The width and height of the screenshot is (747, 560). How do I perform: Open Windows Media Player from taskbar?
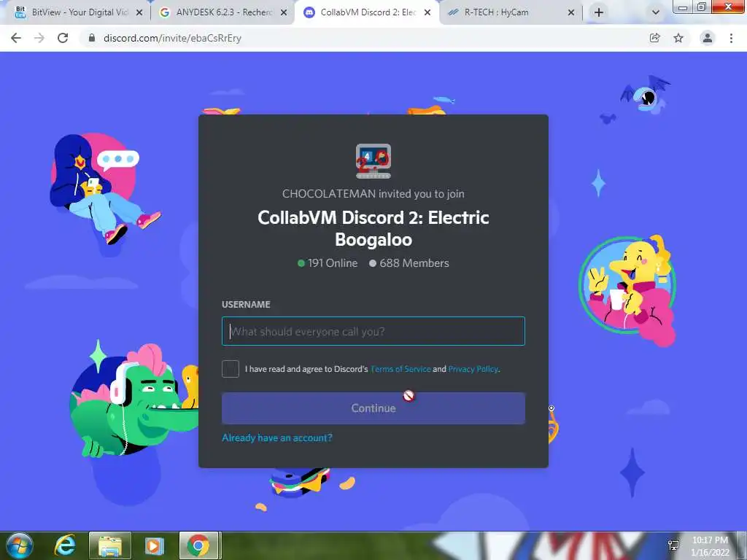pyautogui.click(x=154, y=545)
